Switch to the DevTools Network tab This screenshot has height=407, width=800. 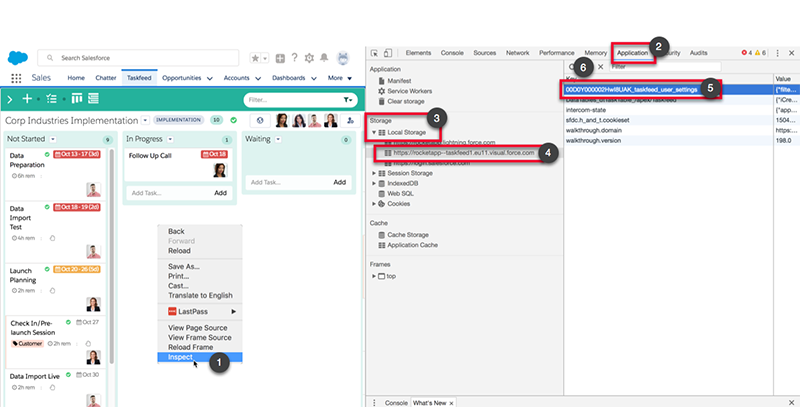(x=517, y=53)
